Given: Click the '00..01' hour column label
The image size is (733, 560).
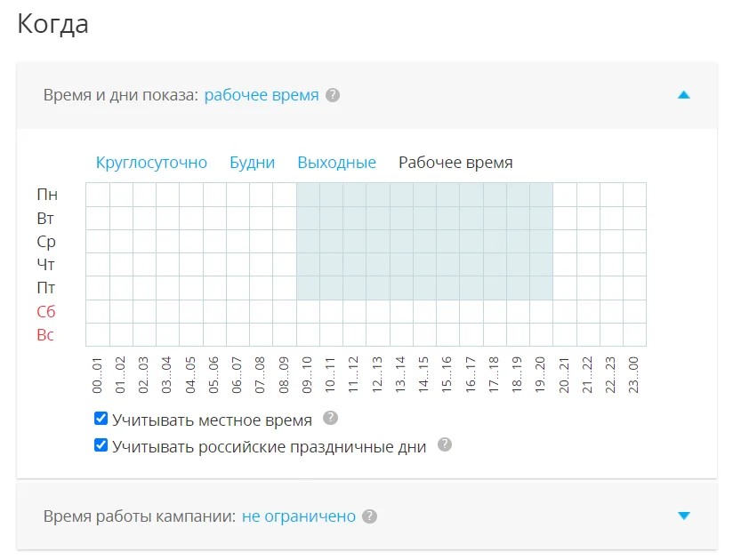Looking at the screenshot, I should [x=98, y=374].
